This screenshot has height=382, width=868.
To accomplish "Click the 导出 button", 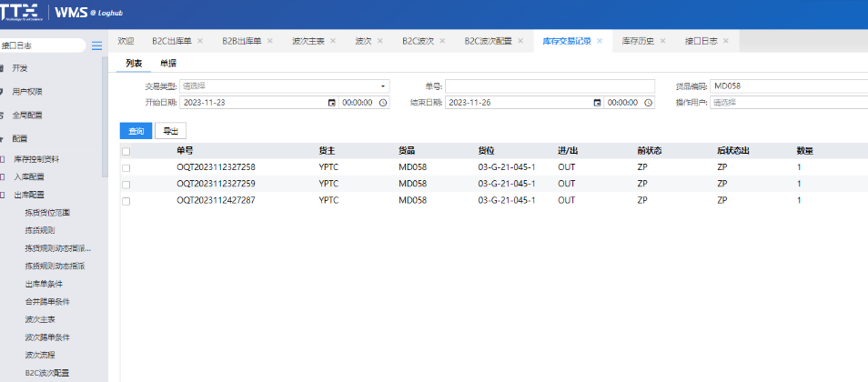I will coord(170,130).
